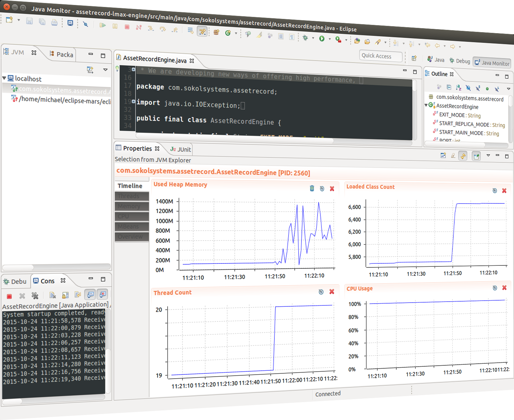Image resolution: width=514 pixels, height=420 pixels.
Task: Open the Back navigation history dropdown
Action: point(445,46)
